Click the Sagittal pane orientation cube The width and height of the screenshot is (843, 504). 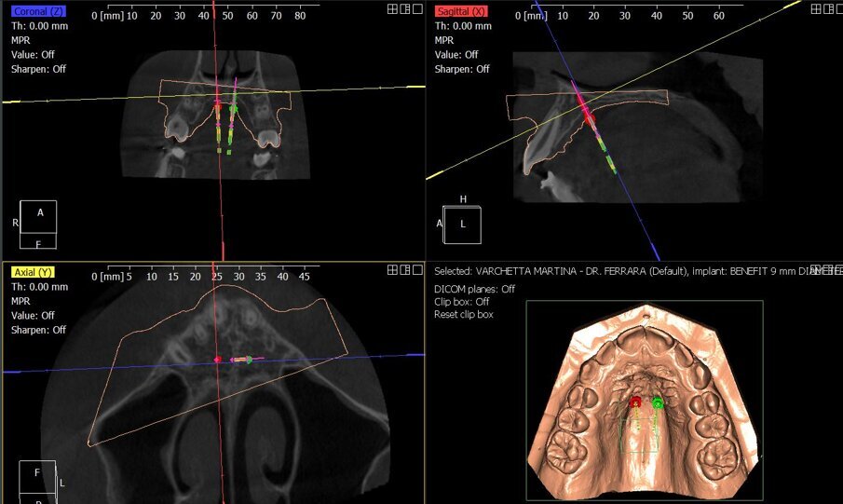(x=462, y=225)
